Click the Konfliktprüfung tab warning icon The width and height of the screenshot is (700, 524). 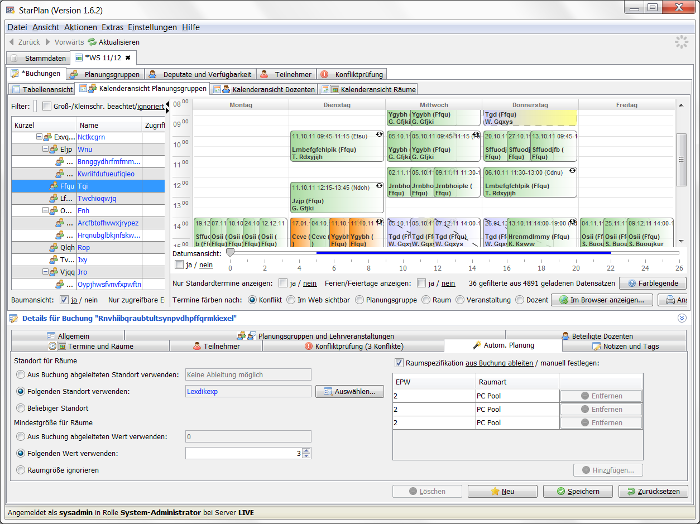(325, 74)
